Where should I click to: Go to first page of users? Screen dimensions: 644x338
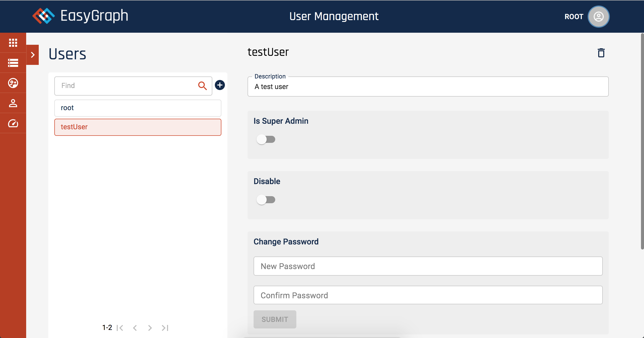click(120, 328)
